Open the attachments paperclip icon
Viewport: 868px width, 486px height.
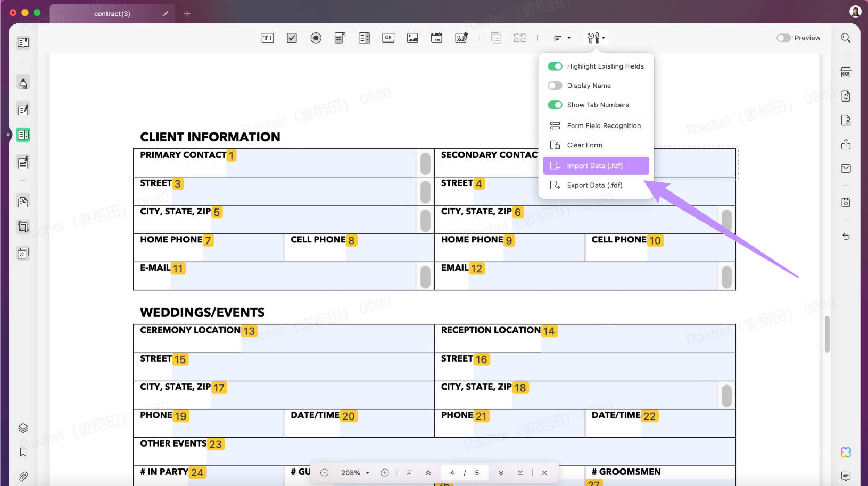(x=23, y=476)
